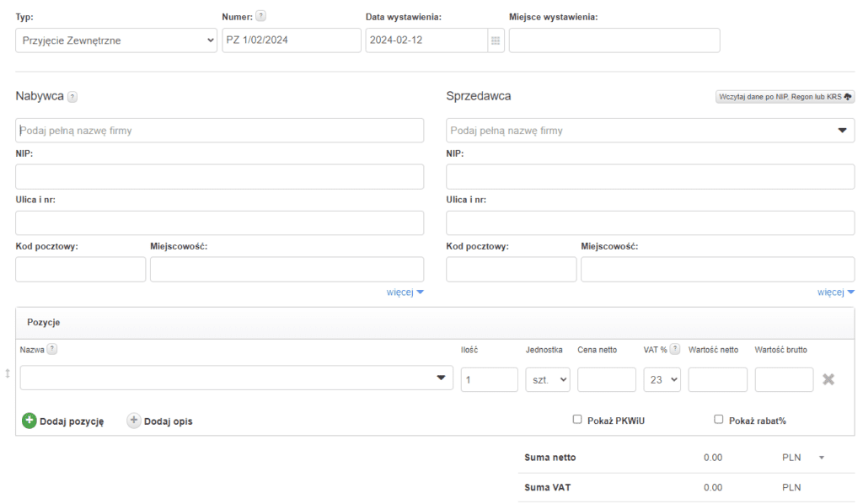The height and width of the screenshot is (504, 863).
Task: Enable the Pokaż PKWiU checkbox
Action: 577,419
